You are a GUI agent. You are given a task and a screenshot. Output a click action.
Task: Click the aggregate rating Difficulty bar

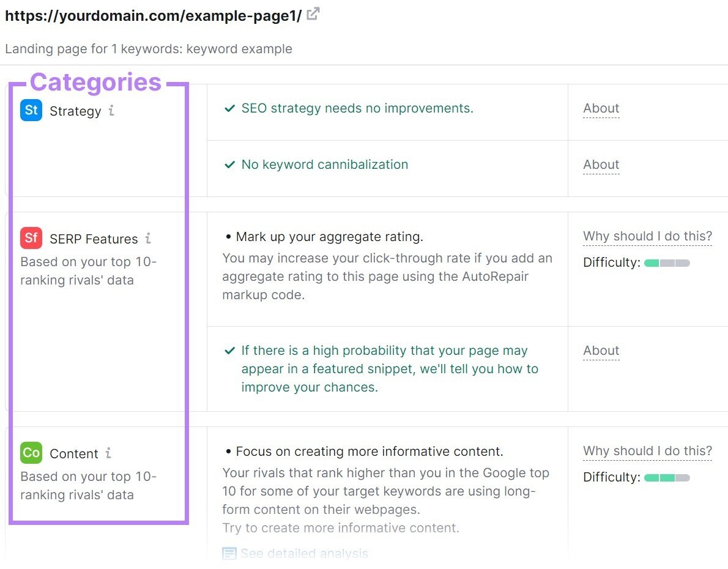pyautogui.click(x=666, y=262)
